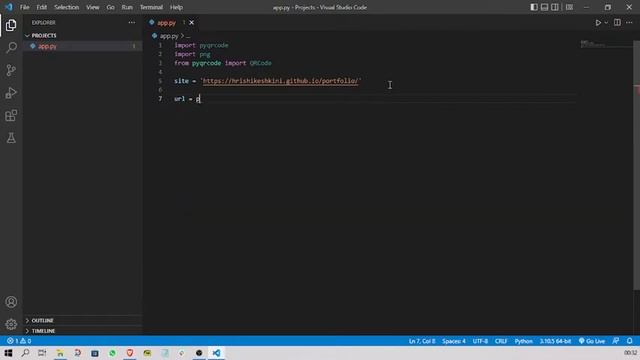Open Task View on the taskbar
Screen dimensions: 640x360
[x=42, y=353]
